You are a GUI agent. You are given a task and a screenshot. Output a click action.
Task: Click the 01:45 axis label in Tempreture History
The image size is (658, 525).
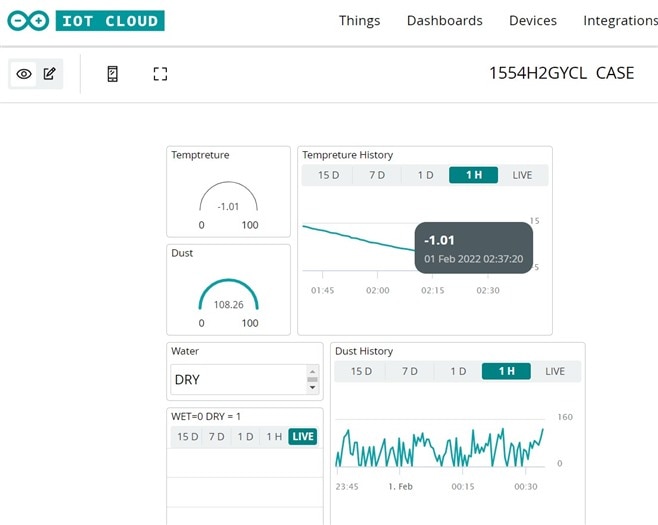322,290
